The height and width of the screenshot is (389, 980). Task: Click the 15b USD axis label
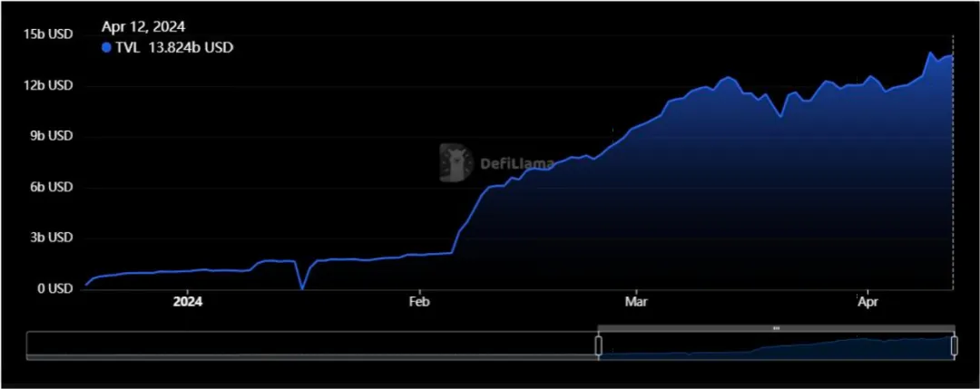pos(47,34)
